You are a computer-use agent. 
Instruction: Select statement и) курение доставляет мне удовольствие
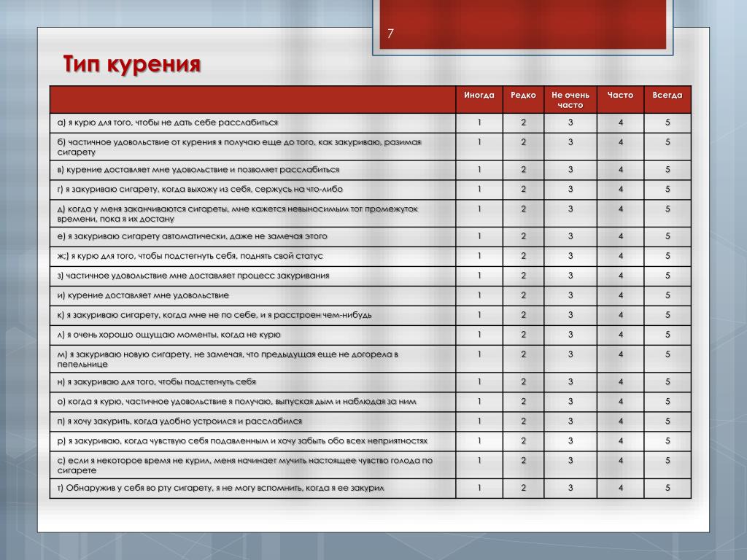(143, 295)
